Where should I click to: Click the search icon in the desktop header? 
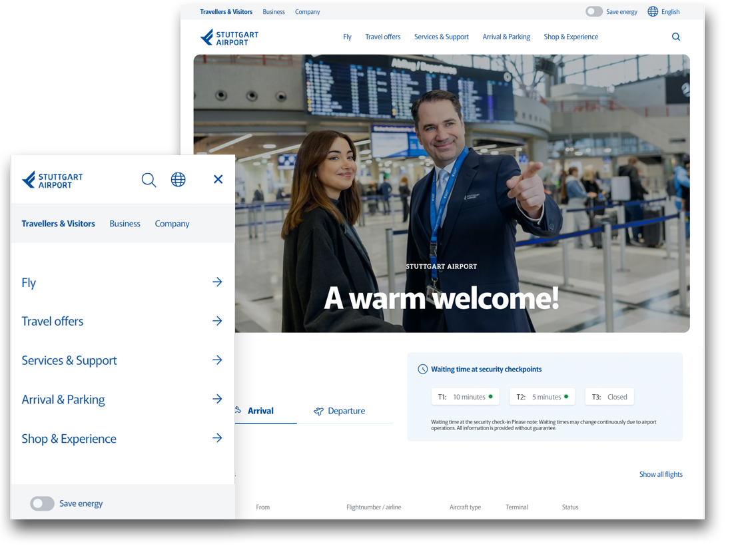point(676,37)
